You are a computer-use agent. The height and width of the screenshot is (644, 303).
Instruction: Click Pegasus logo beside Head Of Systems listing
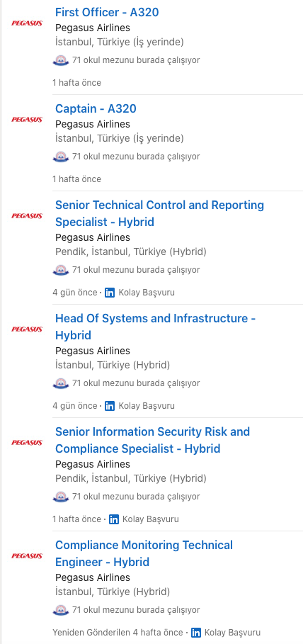27,329
